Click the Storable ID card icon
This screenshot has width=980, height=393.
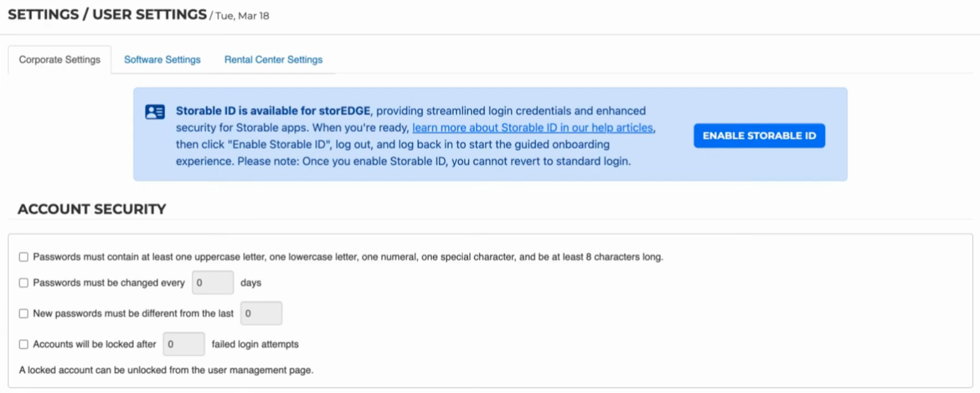[x=155, y=112]
